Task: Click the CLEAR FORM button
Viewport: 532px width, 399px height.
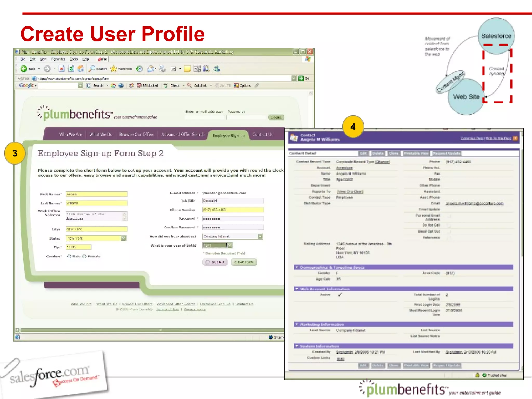Action: point(244,262)
